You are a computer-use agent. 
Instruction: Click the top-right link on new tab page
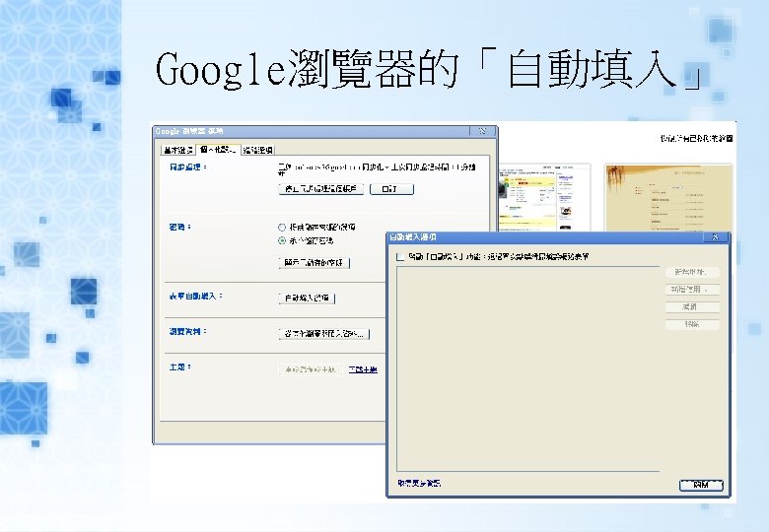pos(696,139)
